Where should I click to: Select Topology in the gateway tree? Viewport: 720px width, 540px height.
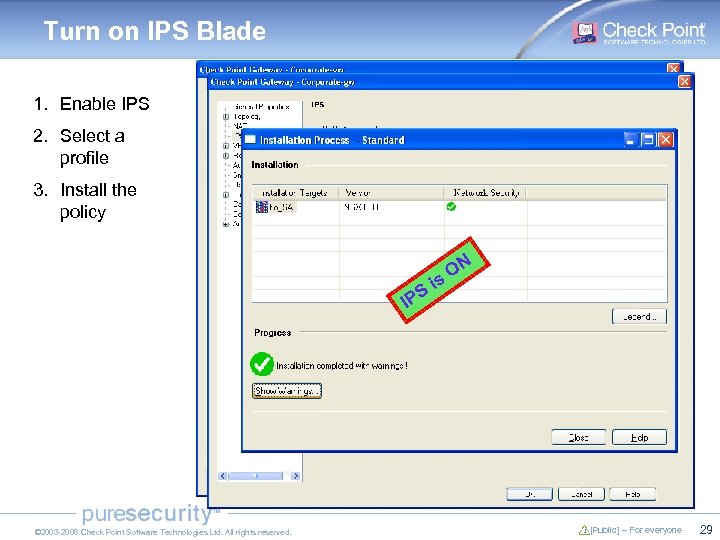(x=247, y=117)
